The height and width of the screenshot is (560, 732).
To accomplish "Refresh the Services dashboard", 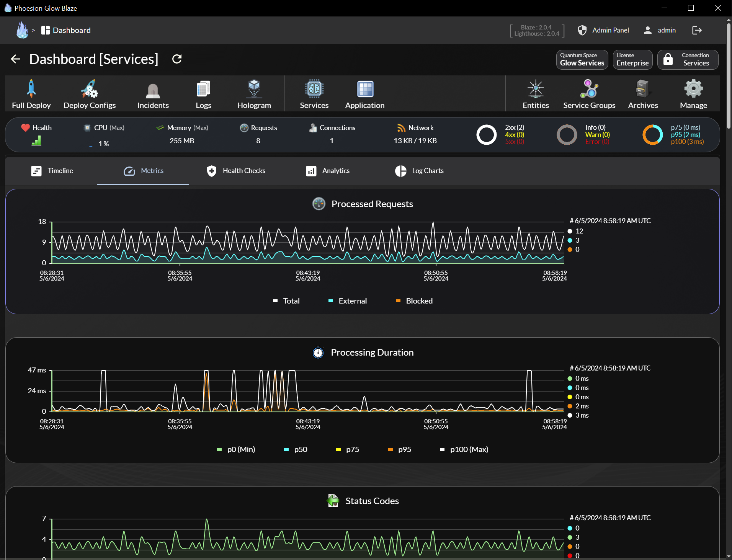I will (176, 59).
